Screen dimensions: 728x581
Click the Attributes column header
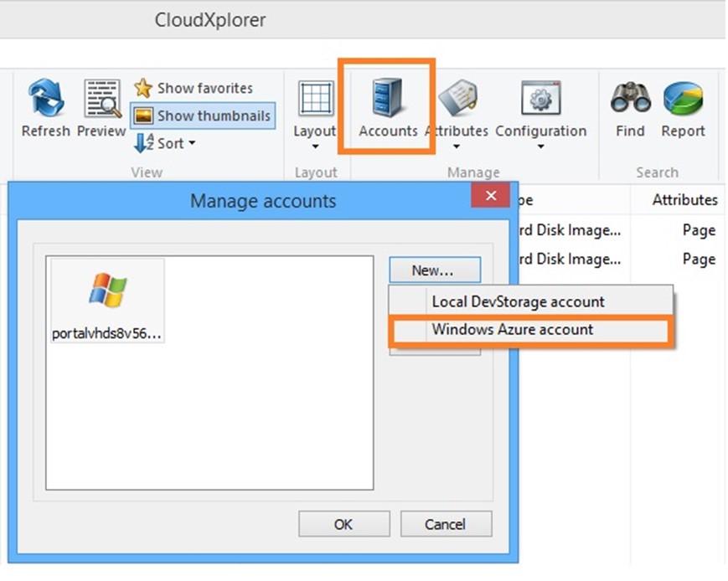[x=684, y=199]
